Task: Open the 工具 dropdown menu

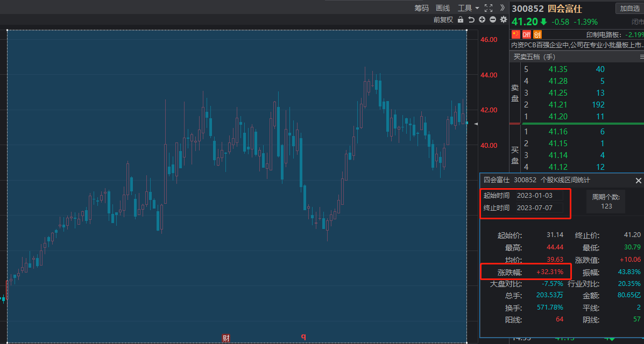Action: point(468,8)
